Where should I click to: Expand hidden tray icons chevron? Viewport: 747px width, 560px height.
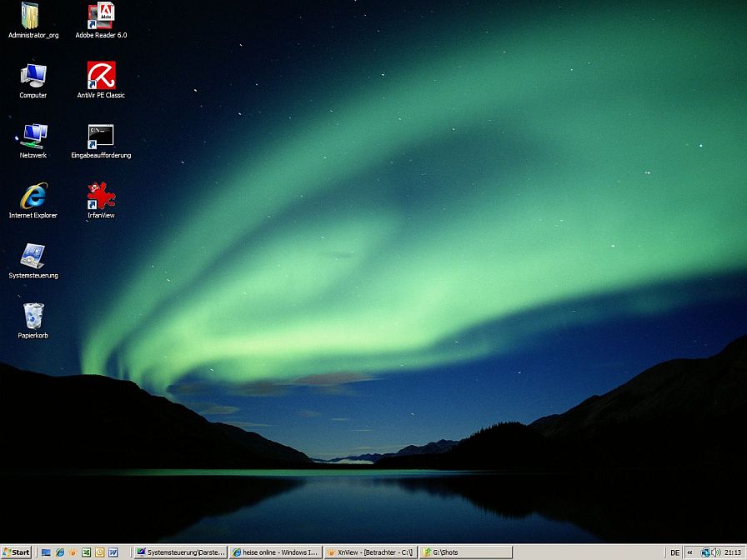689,552
